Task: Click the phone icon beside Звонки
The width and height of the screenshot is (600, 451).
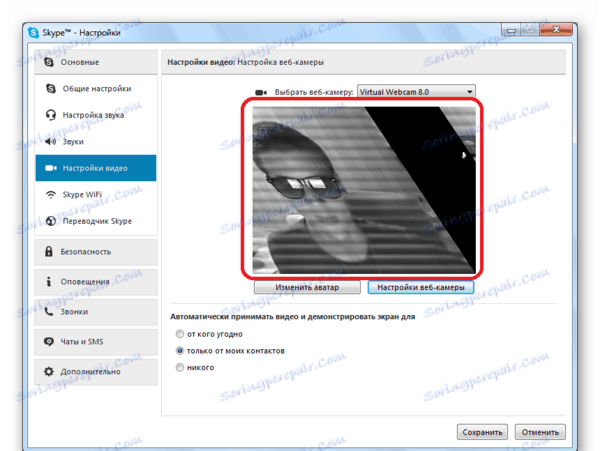Action: pyautogui.click(x=49, y=311)
